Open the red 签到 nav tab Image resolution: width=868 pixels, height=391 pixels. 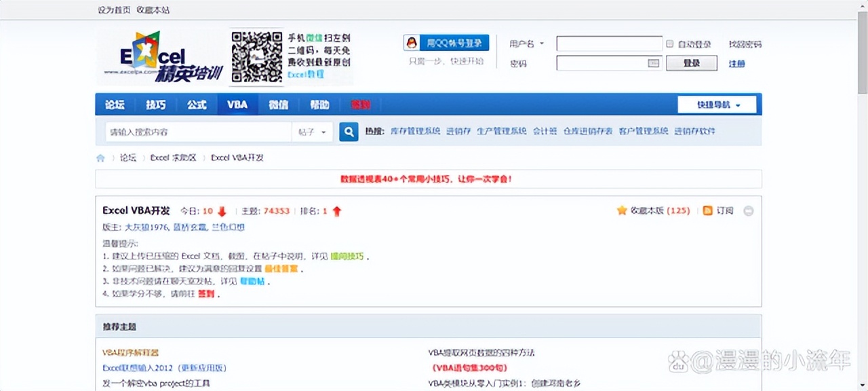click(361, 105)
